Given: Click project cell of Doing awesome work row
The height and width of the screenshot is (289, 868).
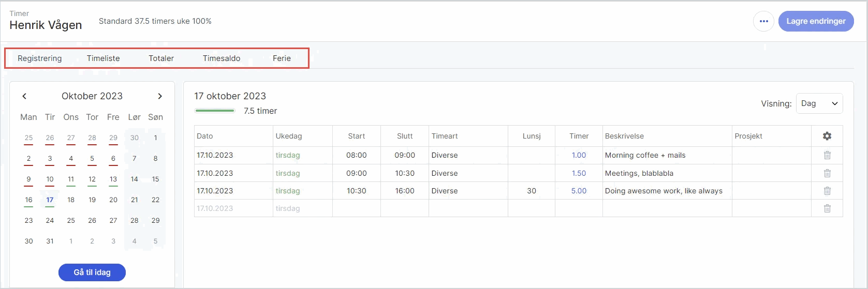Looking at the screenshot, I should tap(772, 191).
